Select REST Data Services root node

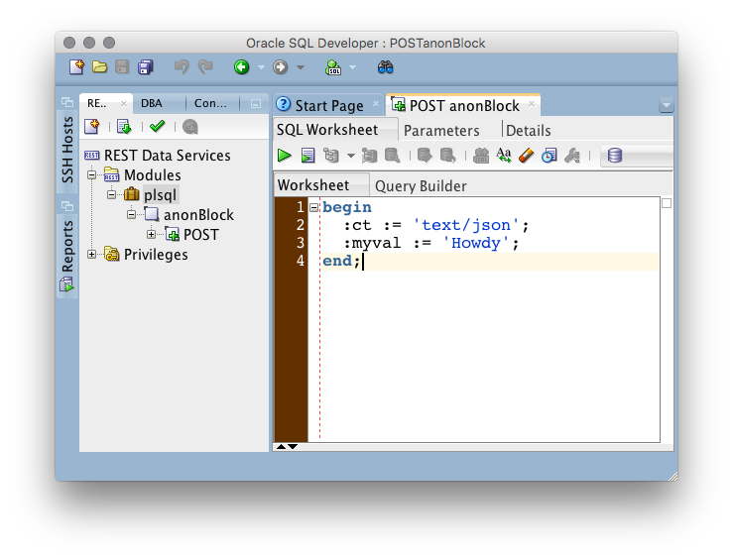pos(158,155)
